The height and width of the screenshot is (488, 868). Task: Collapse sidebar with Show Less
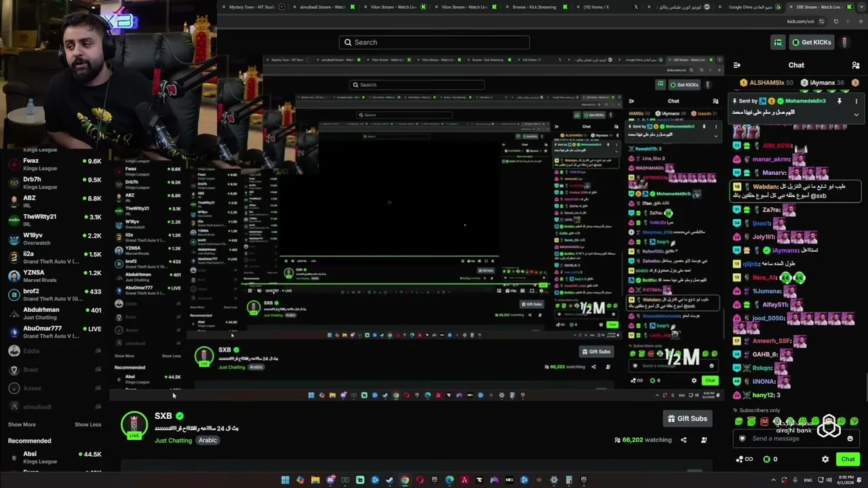point(88,424)
